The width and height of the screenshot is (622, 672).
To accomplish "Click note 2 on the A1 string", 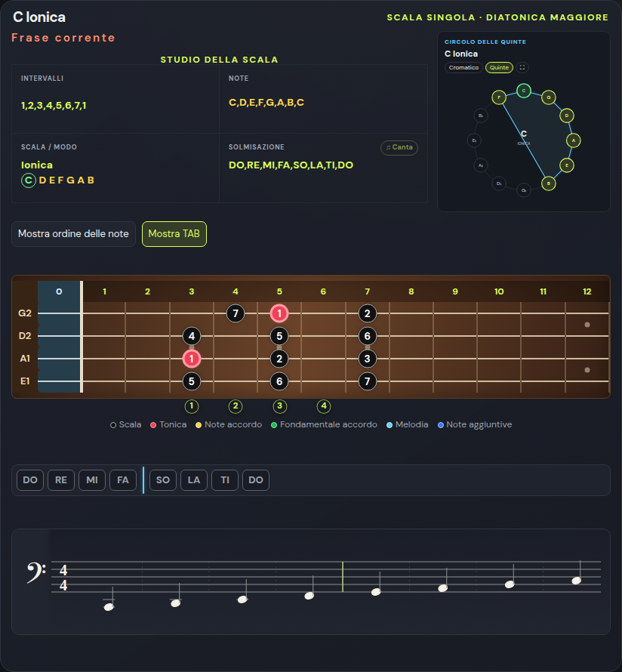I will point(279,359).
